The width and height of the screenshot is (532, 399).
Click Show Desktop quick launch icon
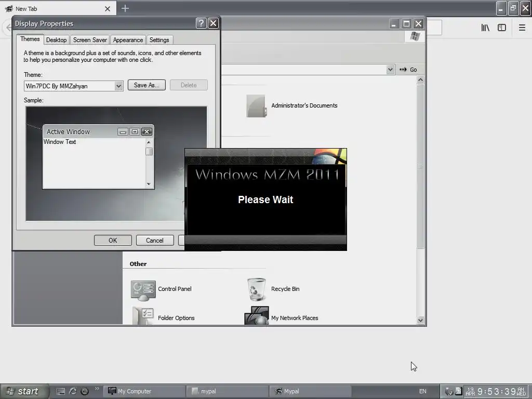(61, 391)
